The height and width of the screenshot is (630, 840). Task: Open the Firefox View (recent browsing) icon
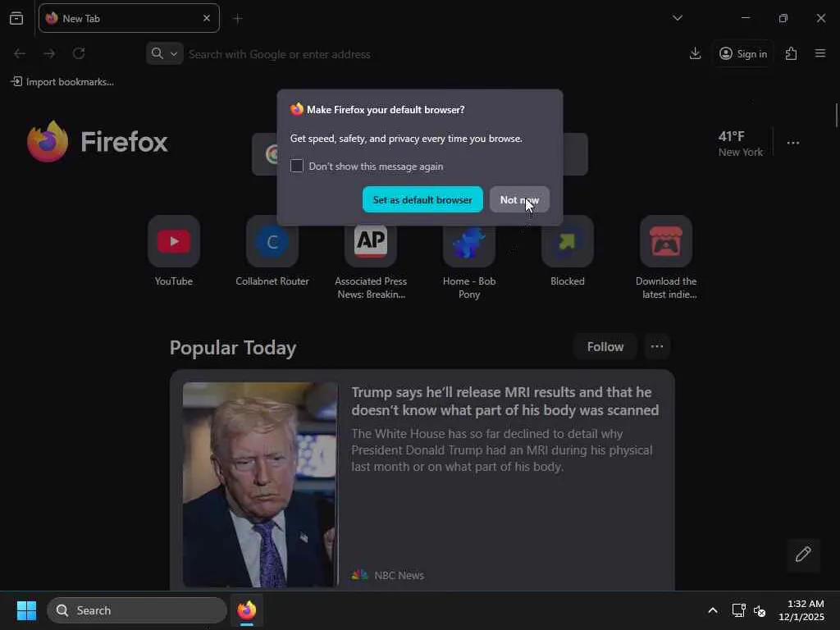pos(16,18)
